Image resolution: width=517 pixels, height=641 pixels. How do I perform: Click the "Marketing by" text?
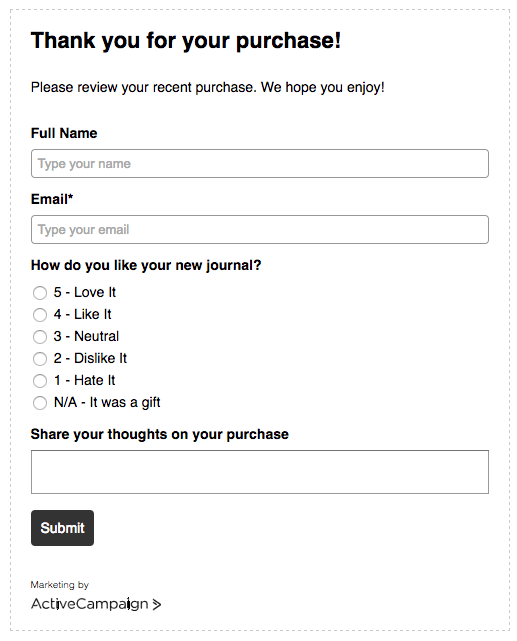coord(60,585)
